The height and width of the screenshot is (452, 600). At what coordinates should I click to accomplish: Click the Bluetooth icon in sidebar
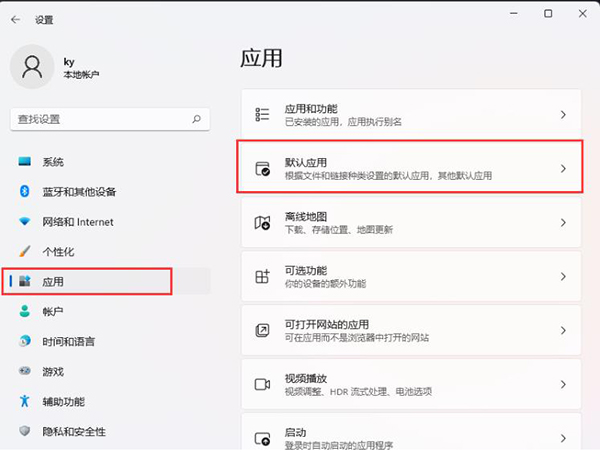tap(24, 191)
